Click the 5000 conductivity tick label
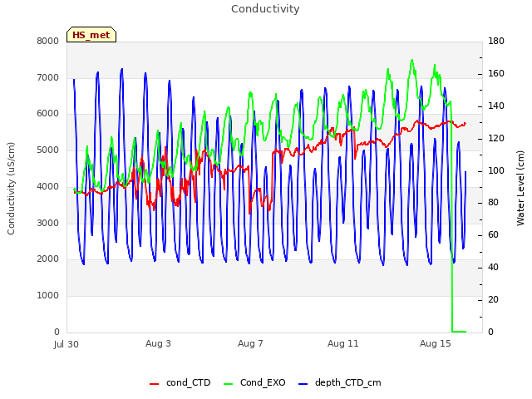The height and width of the screenshot is (399, 532). click(x=48, y=150)
